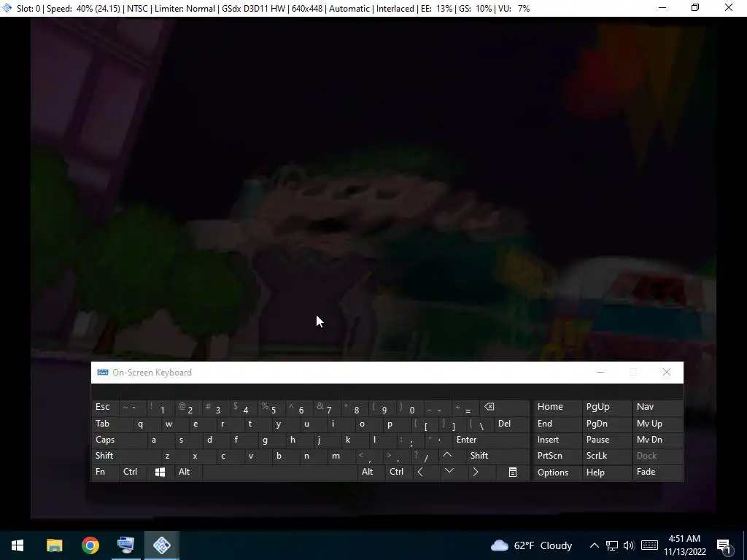Open the notification center icon

click(724, 545)
